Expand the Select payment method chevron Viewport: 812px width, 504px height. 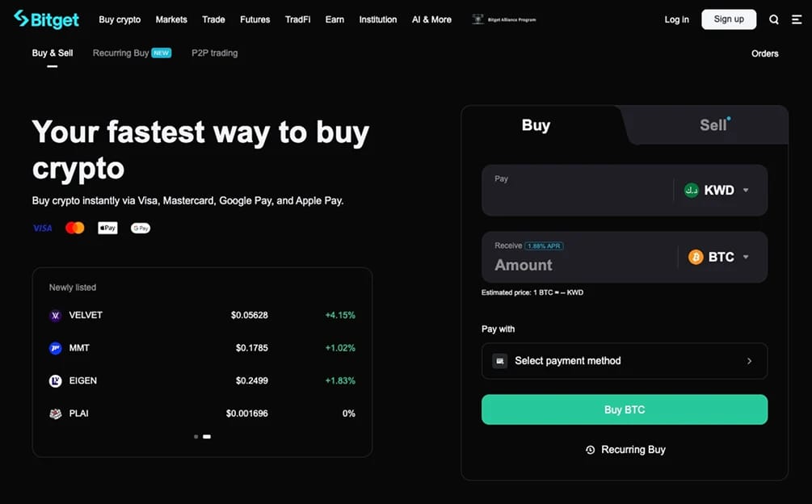749,361
